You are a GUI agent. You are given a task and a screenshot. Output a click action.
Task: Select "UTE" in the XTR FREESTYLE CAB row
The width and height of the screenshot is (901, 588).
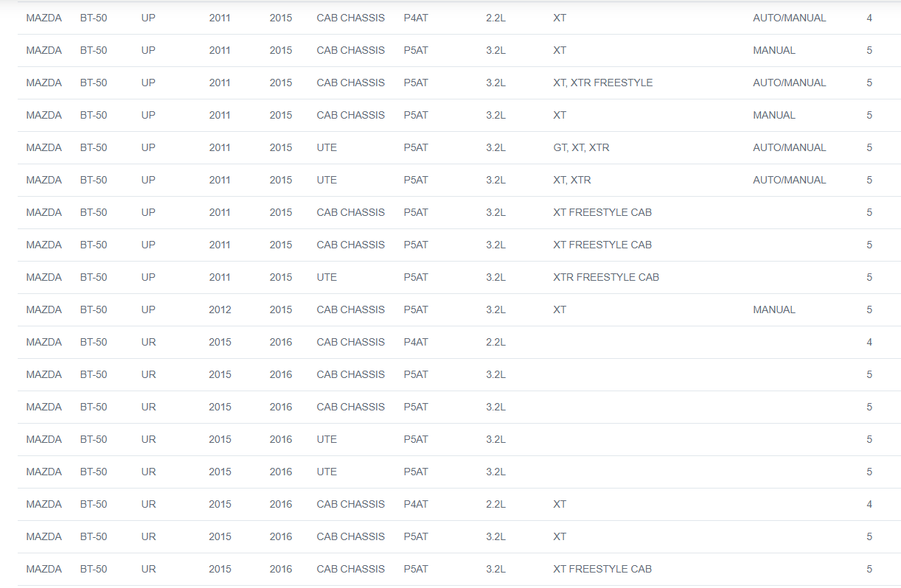(x=327, y=277)
